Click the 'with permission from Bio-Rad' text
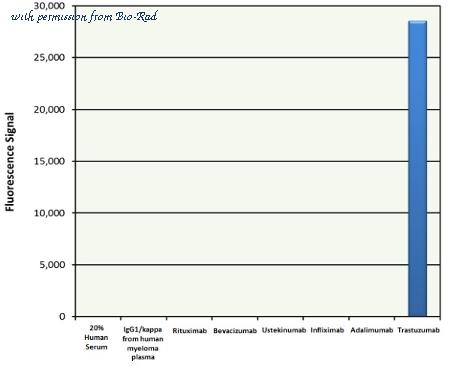450x366 pixels. [84, 17]
